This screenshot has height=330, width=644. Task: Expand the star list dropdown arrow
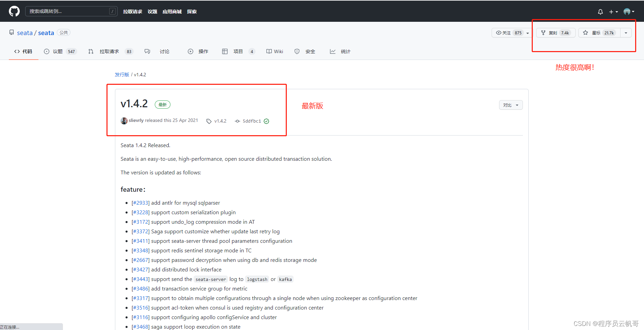626,33
